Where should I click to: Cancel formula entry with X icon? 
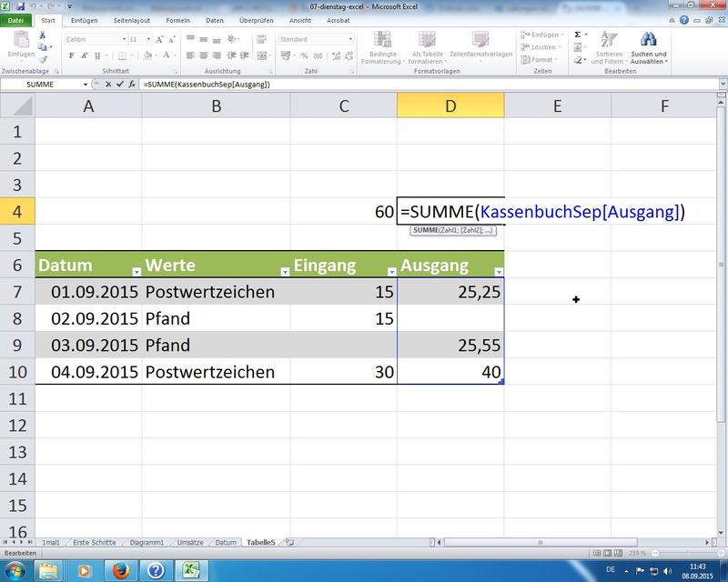[108, 84]
